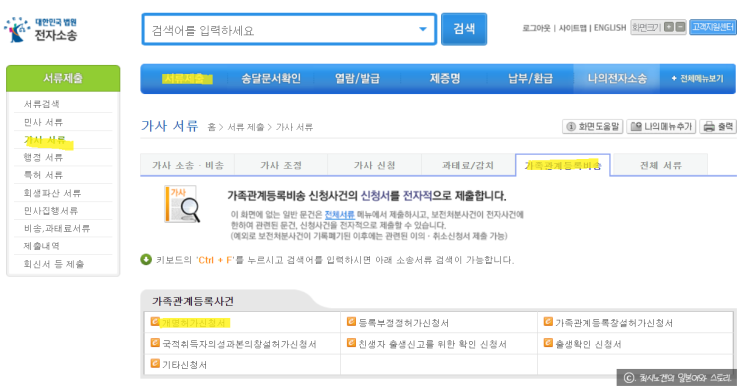Click the icon beside 친생자 출생신고를 위한 확인 신청서
This screenshot has height=392, width=743.
351,343
